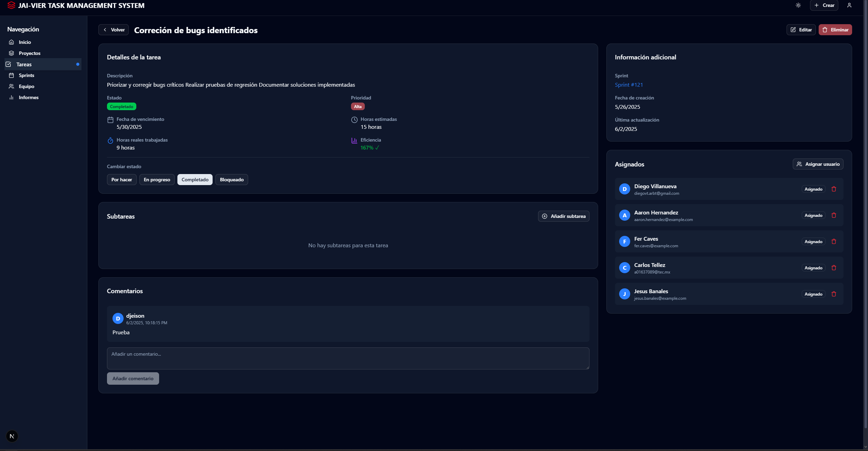Mark task status as Bloqueado

click(232, 180)
